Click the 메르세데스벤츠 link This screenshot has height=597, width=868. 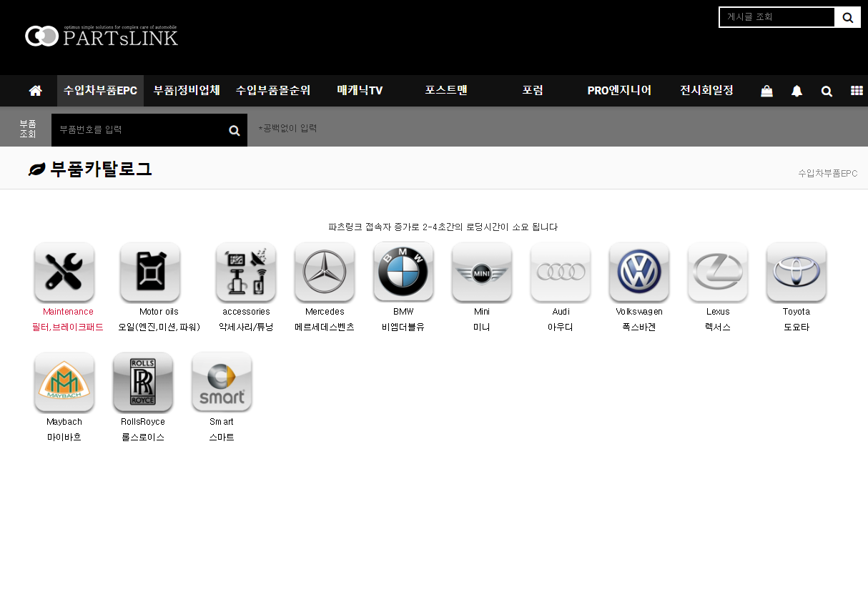[325, 327]
